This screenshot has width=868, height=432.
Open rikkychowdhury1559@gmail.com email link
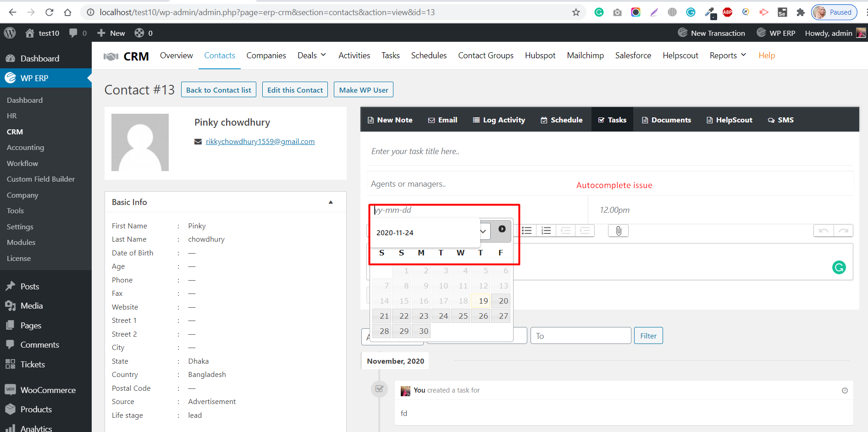(x=260, y=141)
